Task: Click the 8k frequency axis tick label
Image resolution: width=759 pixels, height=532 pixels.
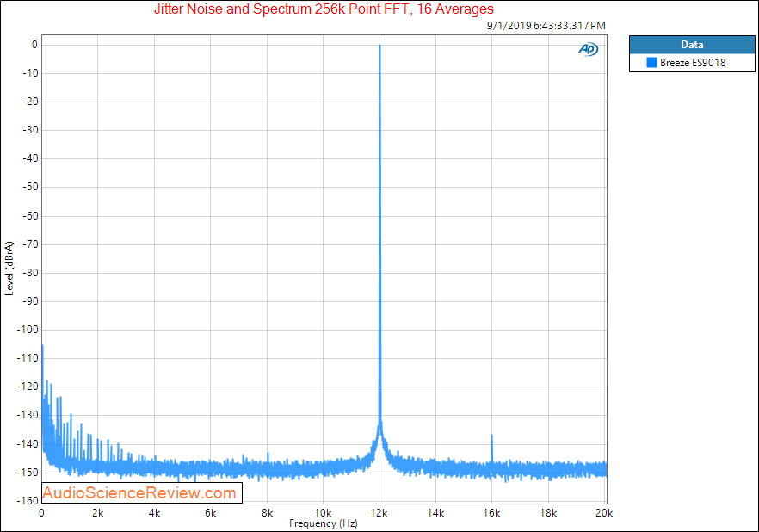Action: click(267, 513)
